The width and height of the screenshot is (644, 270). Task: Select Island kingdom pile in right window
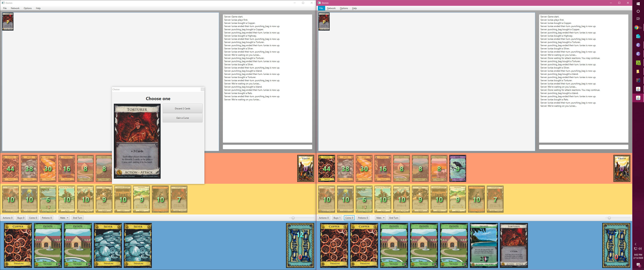click(x=364, y=199)
